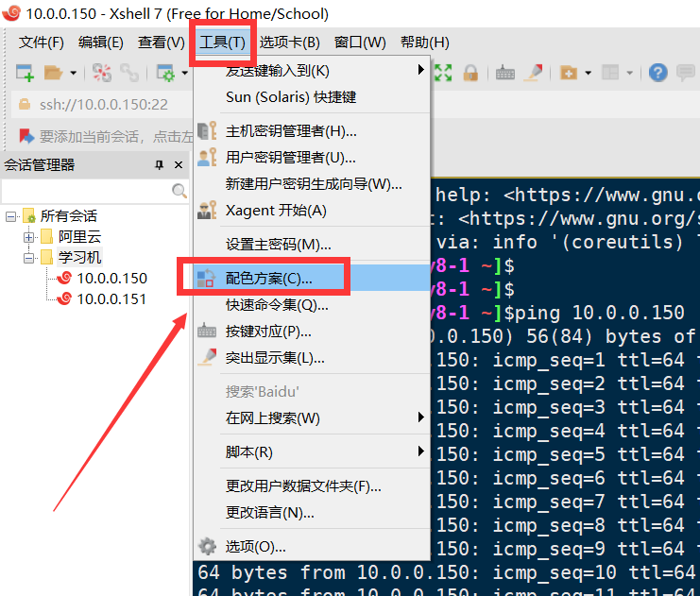Expand the new folder dropdown arrow
The image size is (700, 596).
pyautogui.click(x=588, y=73)
